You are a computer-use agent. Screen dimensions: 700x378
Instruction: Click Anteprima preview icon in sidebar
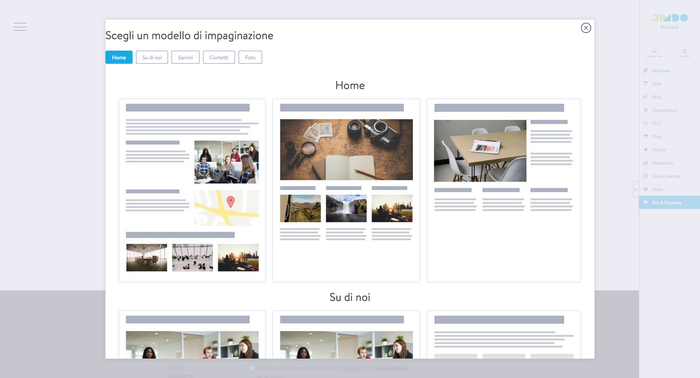(x=654, y=53)
